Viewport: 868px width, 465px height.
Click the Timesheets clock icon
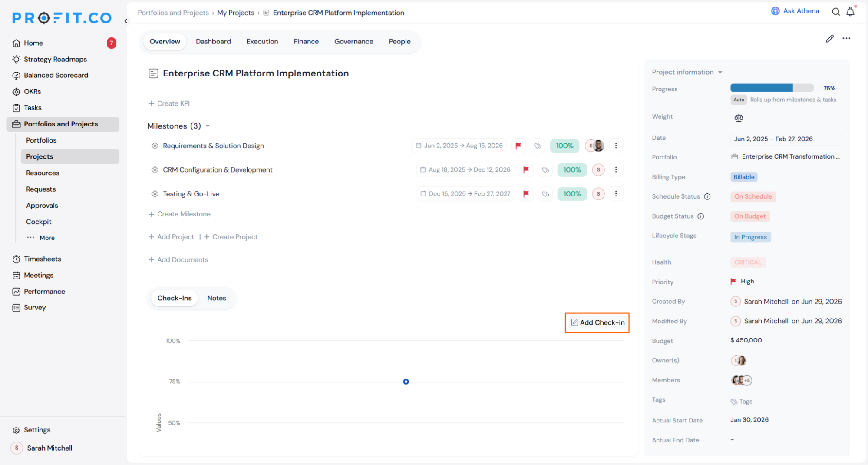tap(16, 259)
